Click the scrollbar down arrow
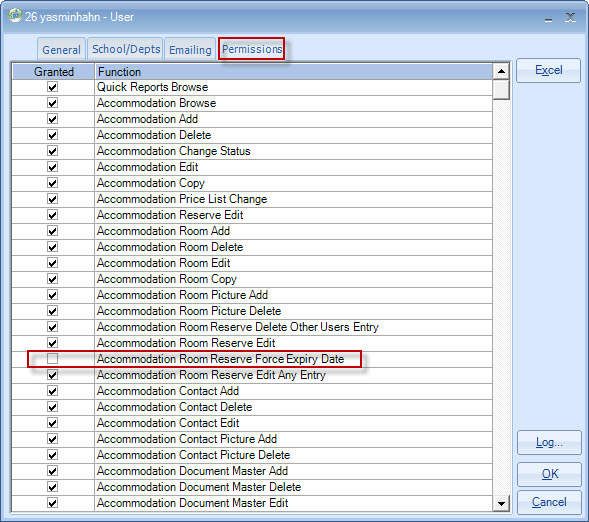The height and width of the screenshot is (522, 589). tap(501, 504)
